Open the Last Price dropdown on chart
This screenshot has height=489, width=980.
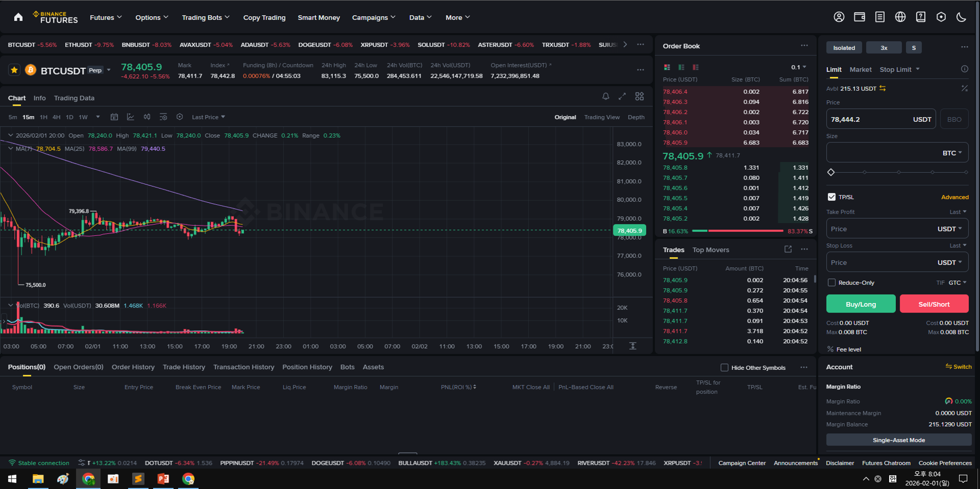208,117
